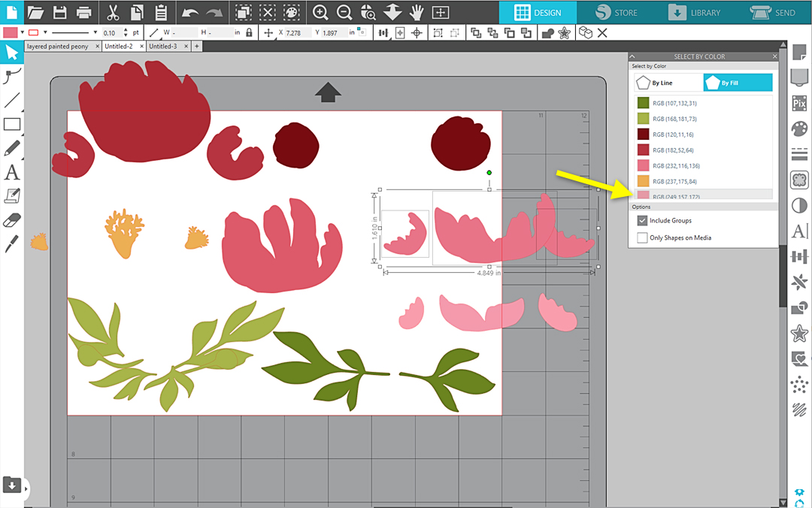Adjust line thickness with the stepper arrows
Image resolution: width=812 pixels, height=508 pixels.
pos(126,32)
